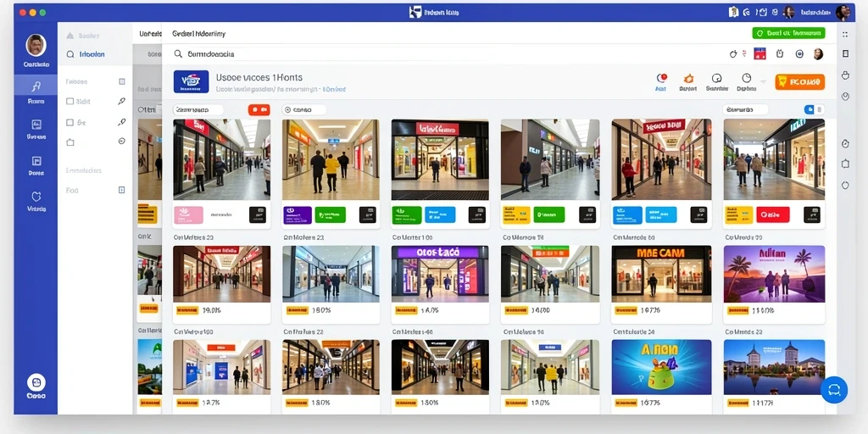
Task: Open the red and blue flag icon in the search row
Action: [x=759, y=53]
